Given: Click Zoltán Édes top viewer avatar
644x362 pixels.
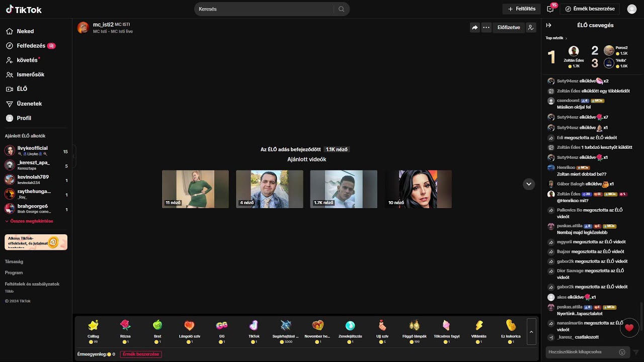Looking at the screenshot, I should 574,51.
